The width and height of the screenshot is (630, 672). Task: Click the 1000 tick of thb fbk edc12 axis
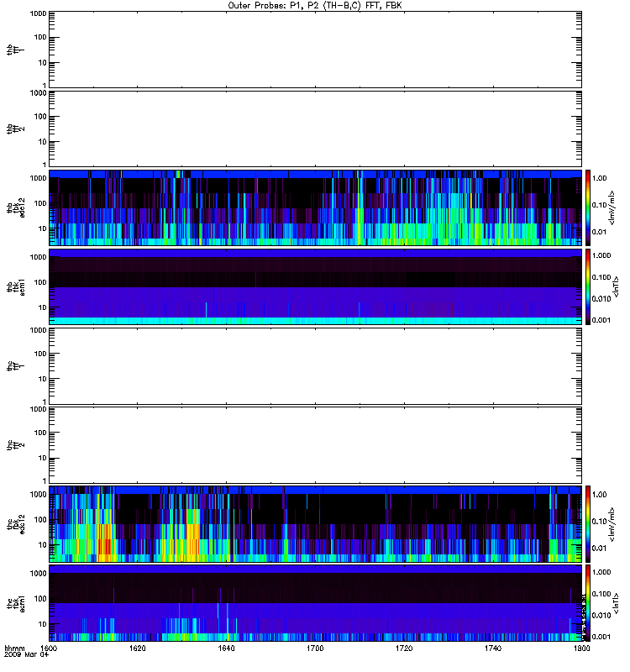pyautogui.click(x=38, y=178)
